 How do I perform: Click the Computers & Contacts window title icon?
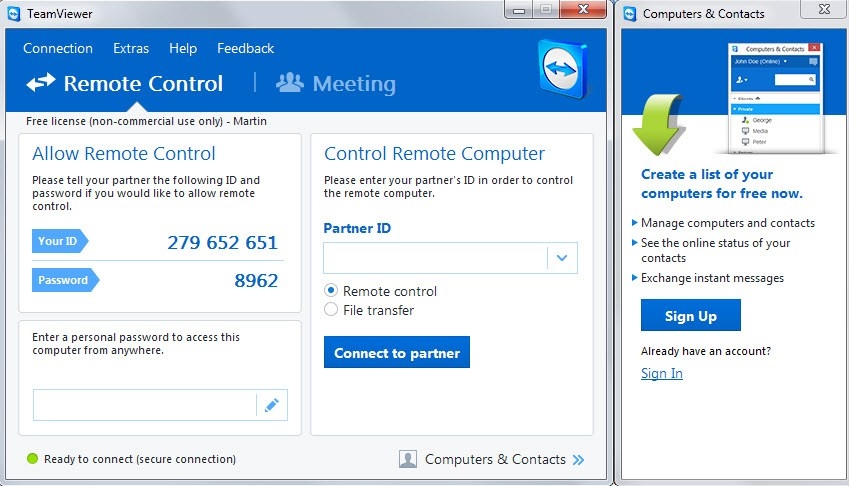click(x=630, y=14)
